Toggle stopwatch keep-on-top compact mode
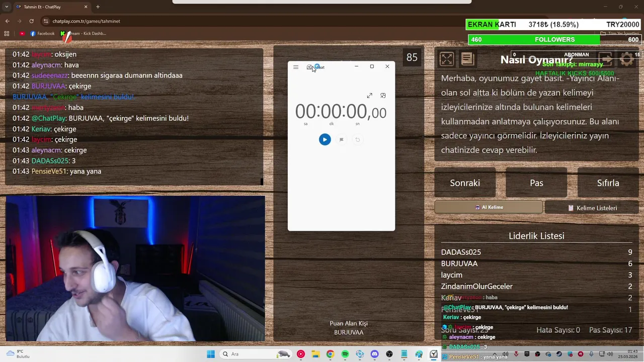Image resolution: width=644 pixels, height=362 pixels. tap(383, 96)
